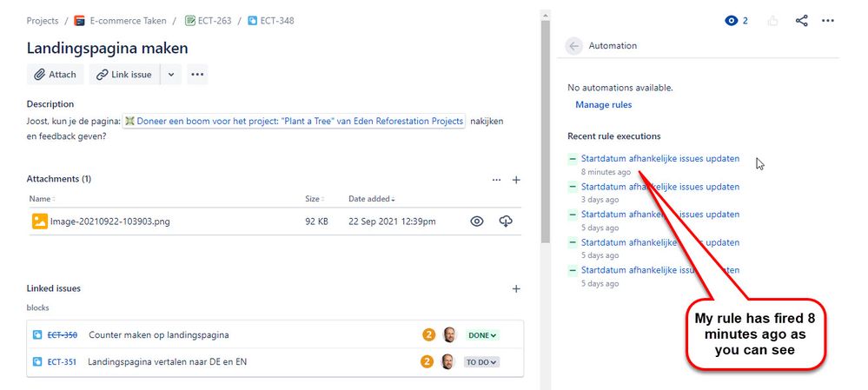
Task: Open the ECT-351 linked issue
Action: point(62,362)
